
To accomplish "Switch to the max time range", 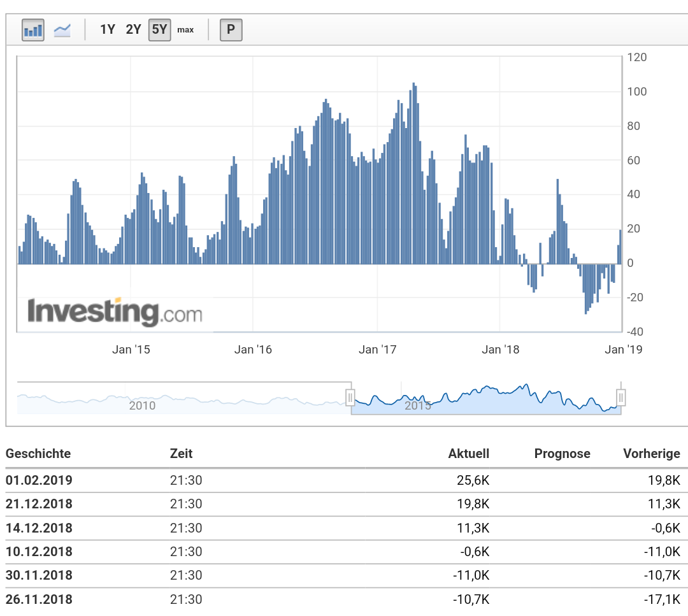I will coord(185,29).
